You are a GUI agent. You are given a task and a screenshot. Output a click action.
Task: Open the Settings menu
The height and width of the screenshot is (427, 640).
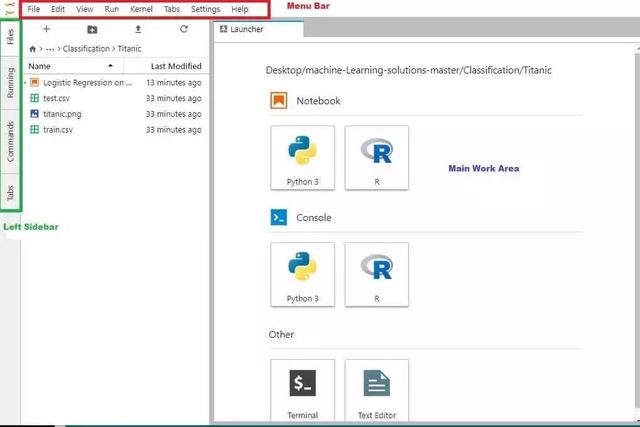pos(205,9)
